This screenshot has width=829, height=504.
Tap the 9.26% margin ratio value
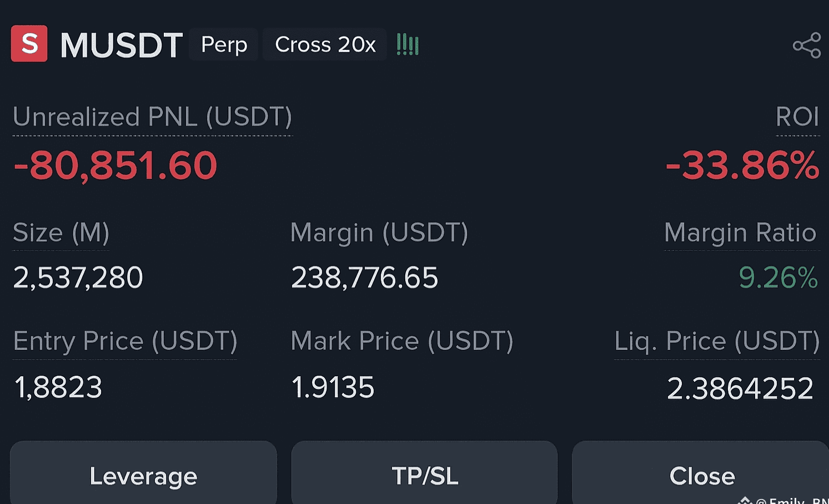[x=778, y=278]
